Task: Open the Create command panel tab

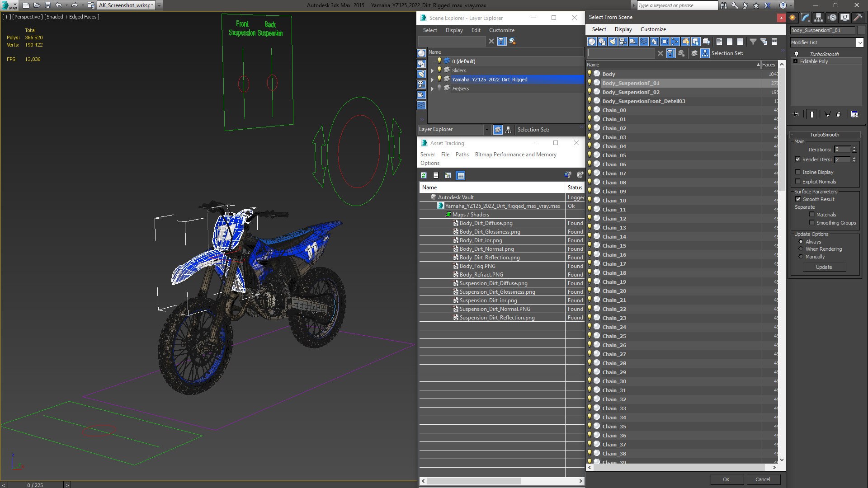Action: (x=793, y=18)
